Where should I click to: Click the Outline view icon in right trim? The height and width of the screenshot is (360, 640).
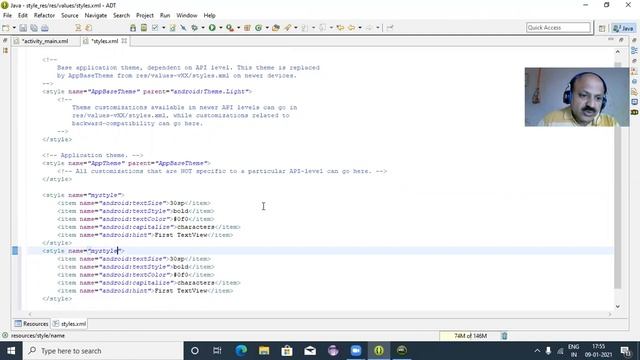pos(634,51)
